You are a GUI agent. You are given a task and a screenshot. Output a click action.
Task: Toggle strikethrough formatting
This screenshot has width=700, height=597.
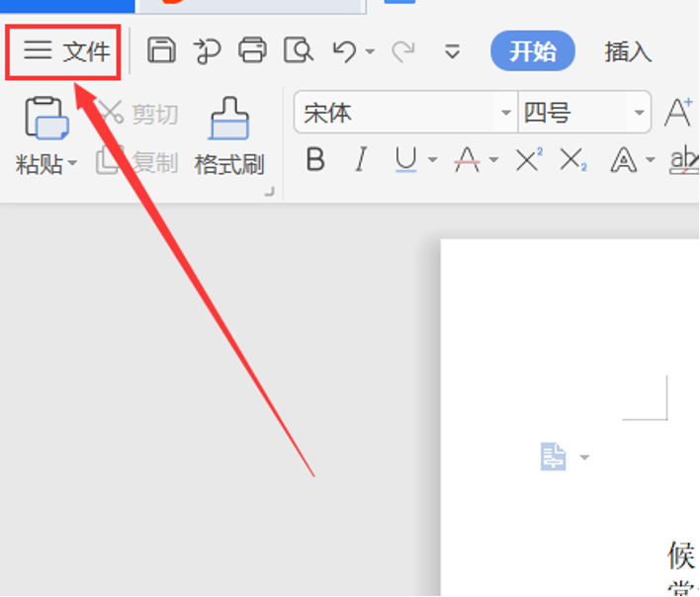pos(467,159)
